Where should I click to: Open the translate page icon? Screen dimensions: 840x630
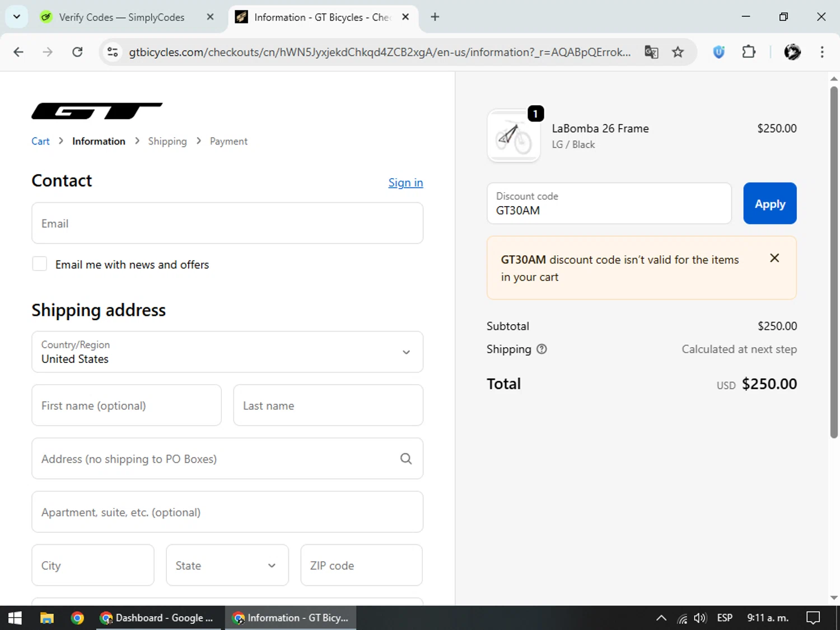[x=651, y=52]
